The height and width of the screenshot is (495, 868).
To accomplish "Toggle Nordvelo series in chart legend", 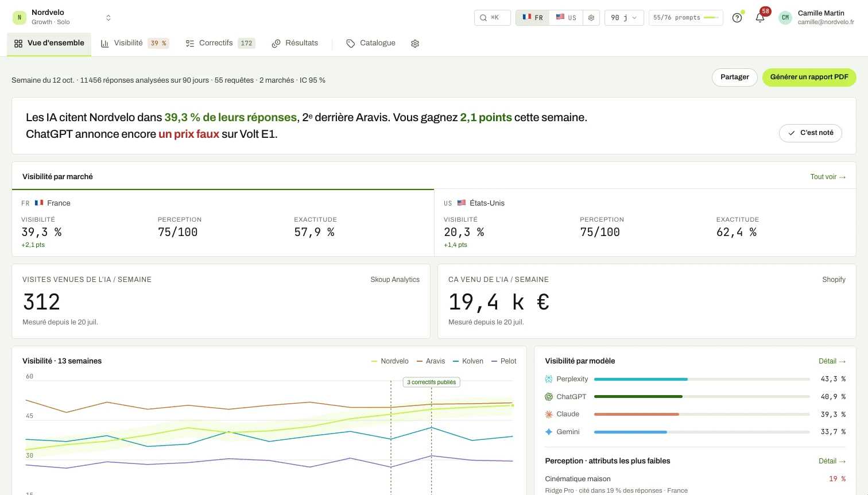I will click(390, 361).
